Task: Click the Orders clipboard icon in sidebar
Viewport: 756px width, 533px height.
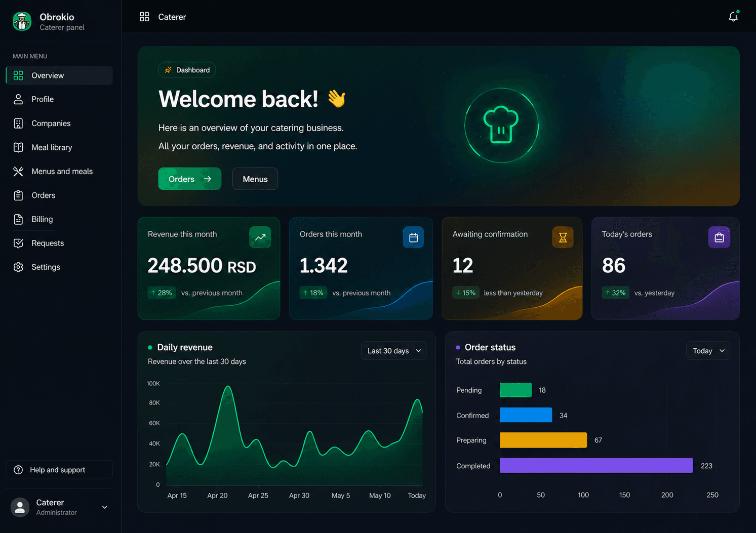Action: 18,195
